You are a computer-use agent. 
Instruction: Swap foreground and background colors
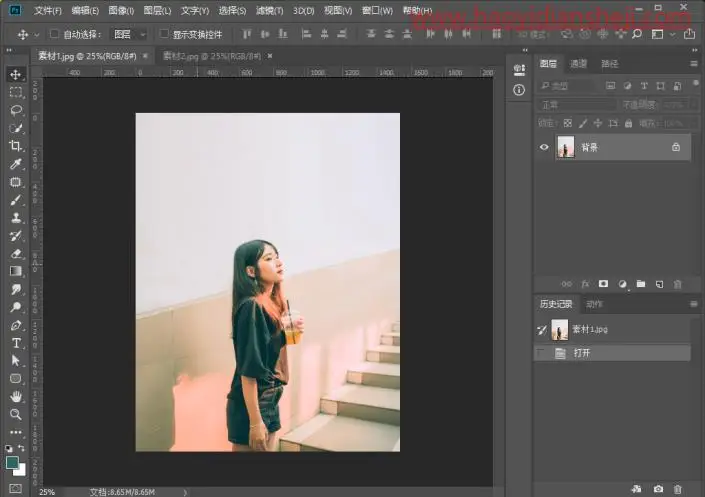pyautogui.click(x=21, y=448)
